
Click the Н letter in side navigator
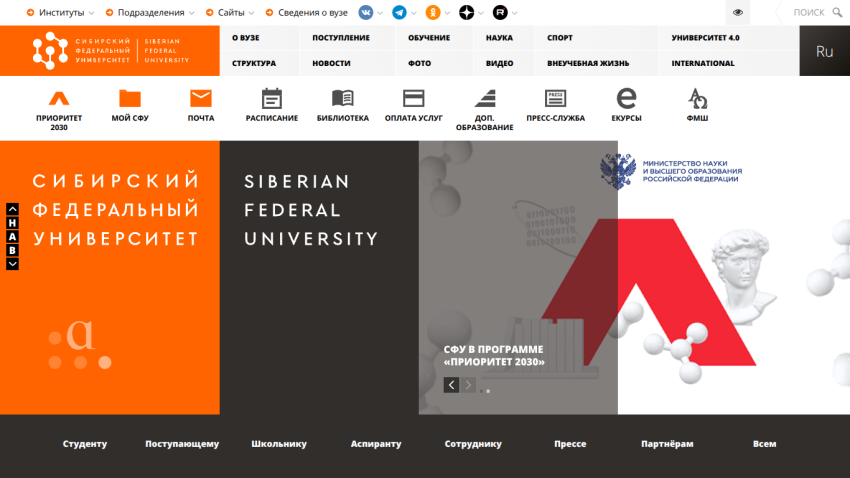coord(12,223)
